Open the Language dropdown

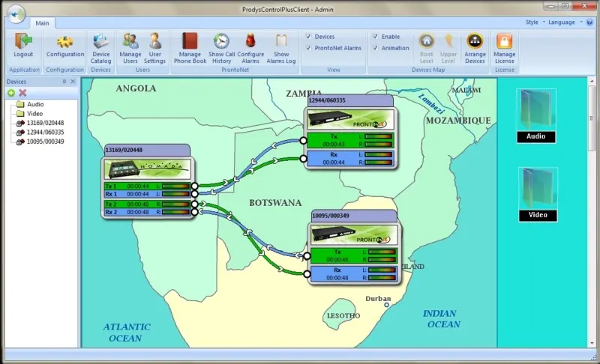point(565,22)
